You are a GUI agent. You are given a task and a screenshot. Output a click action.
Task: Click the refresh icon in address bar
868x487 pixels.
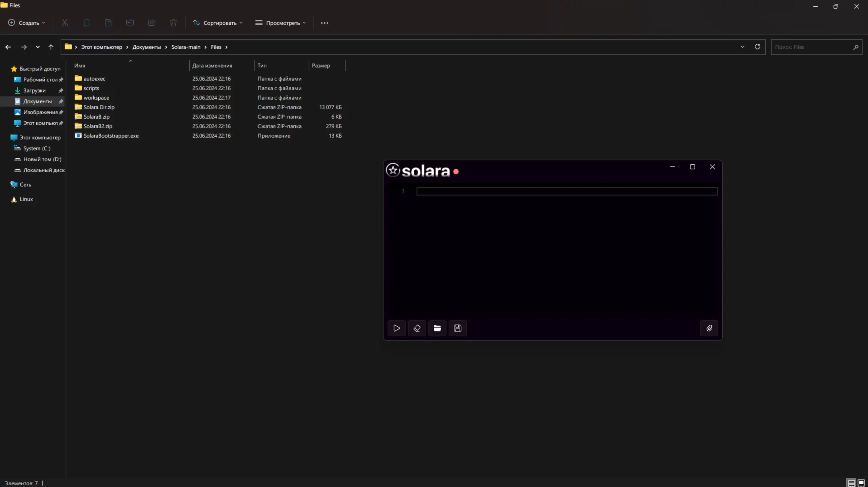pyautogui.click(x=757, y=47)
